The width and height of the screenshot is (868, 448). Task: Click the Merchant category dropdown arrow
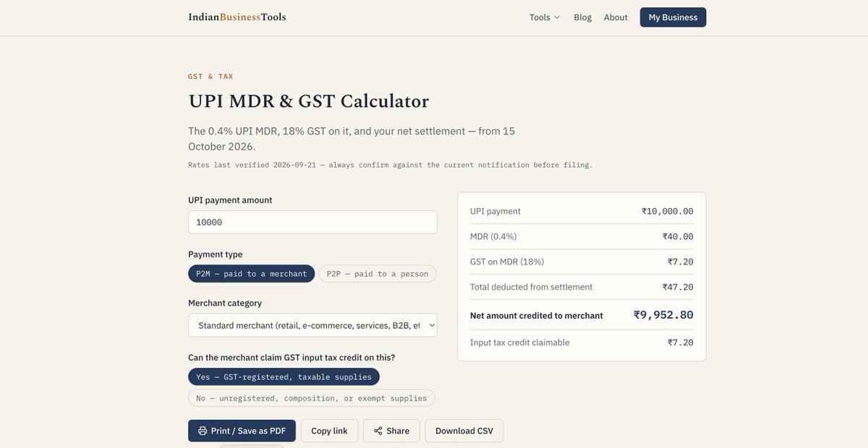(432, 326)
